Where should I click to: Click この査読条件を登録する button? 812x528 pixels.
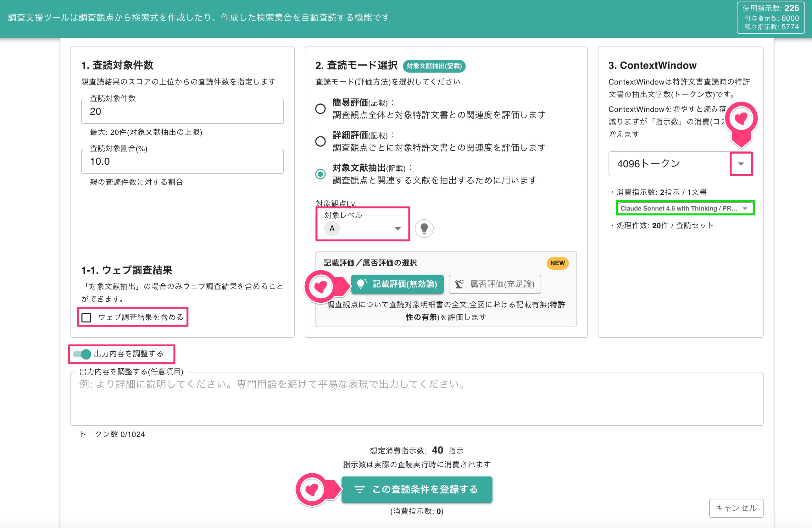point(417,489)
